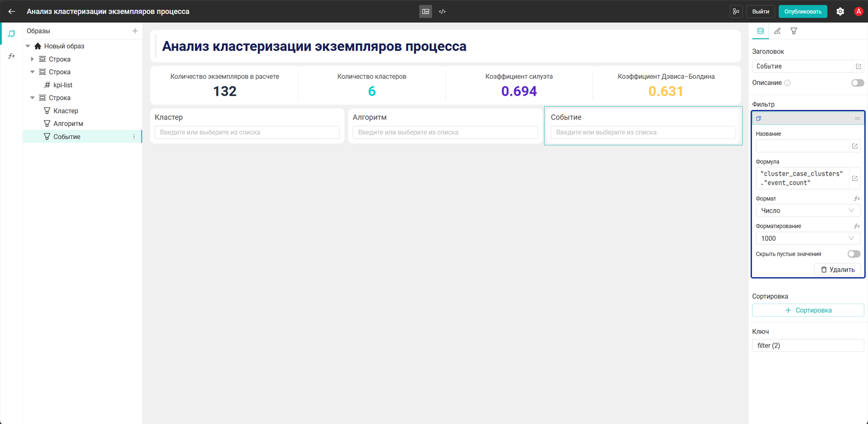Open the fx formulas sidebar icon

12,56
